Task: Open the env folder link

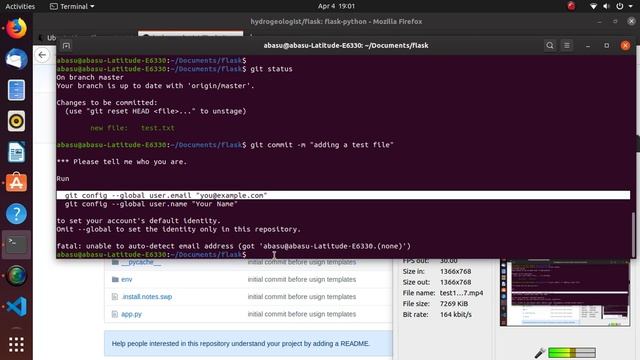Action: [x=127, y=280]
